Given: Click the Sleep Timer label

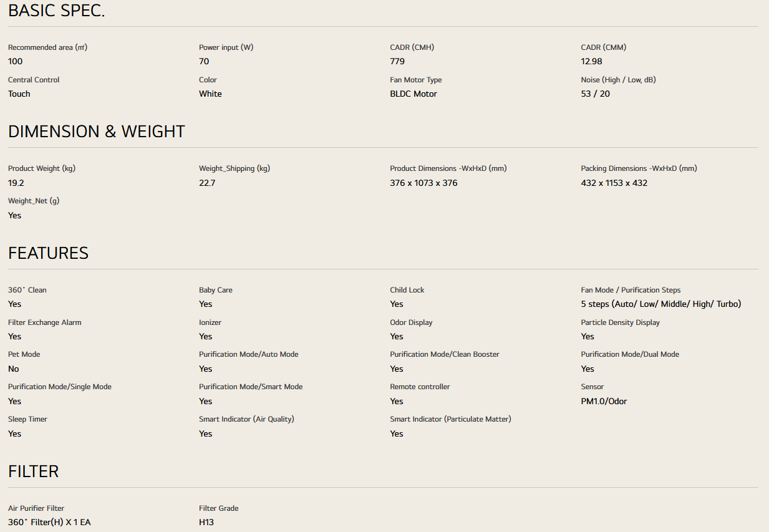Looking at the screenshot, I should click(x=27, y=419).
